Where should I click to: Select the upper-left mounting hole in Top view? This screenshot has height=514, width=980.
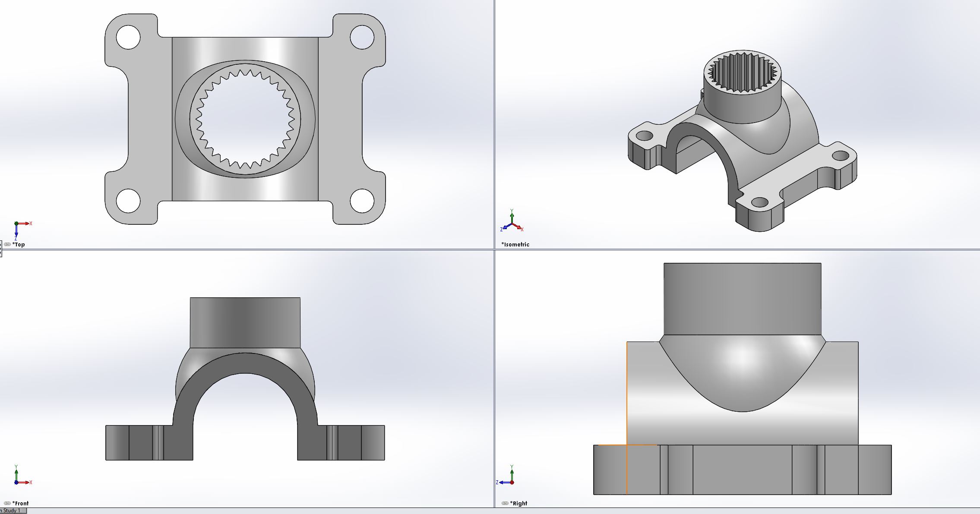[x=128, y=37]
